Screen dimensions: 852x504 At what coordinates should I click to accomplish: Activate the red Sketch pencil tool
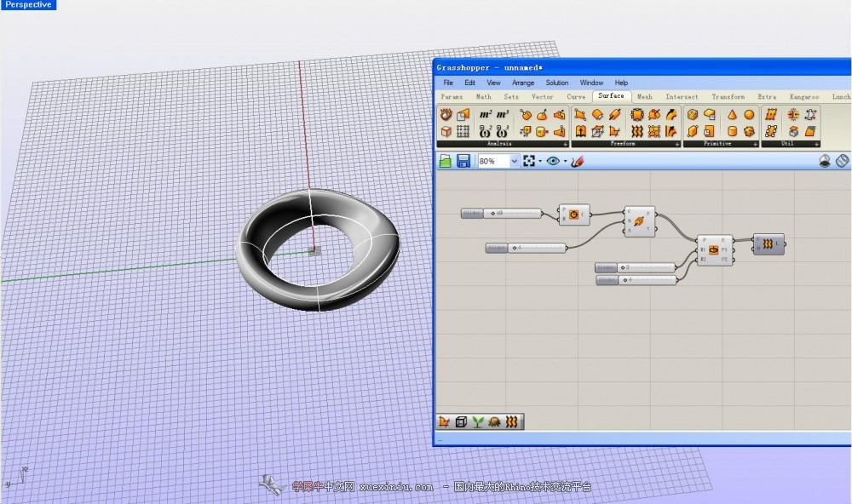[x=578, y=161]
